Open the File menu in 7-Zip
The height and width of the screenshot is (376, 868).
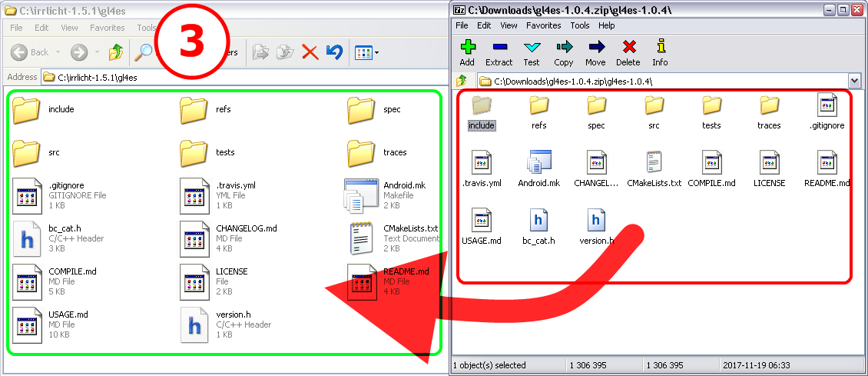[462, 25]
